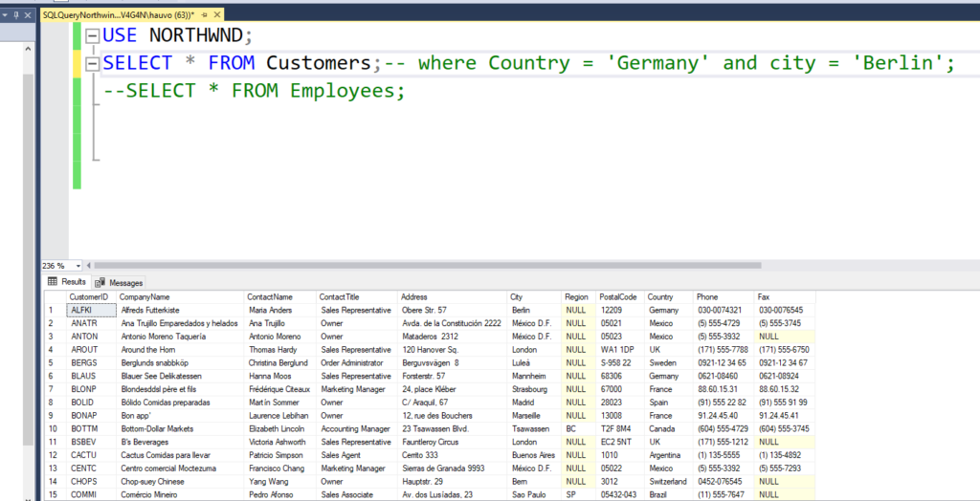Click the Mannheim cell
Viewport: 980px width, 501px height.
(x=534, y=376)
